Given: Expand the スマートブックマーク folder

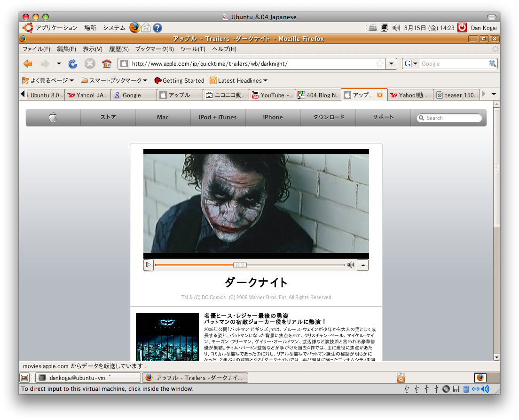Looking at the screenshot, I should (x=114, y=80).
